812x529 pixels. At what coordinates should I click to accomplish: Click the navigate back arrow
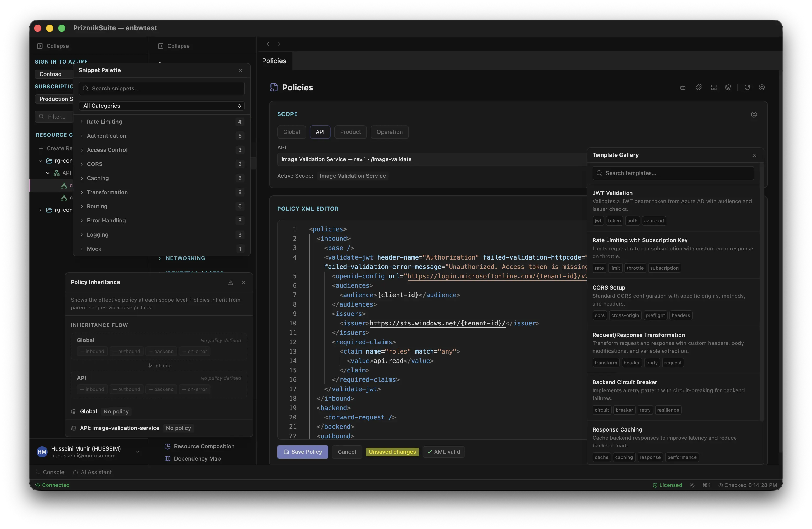click(x=268, y=44)
